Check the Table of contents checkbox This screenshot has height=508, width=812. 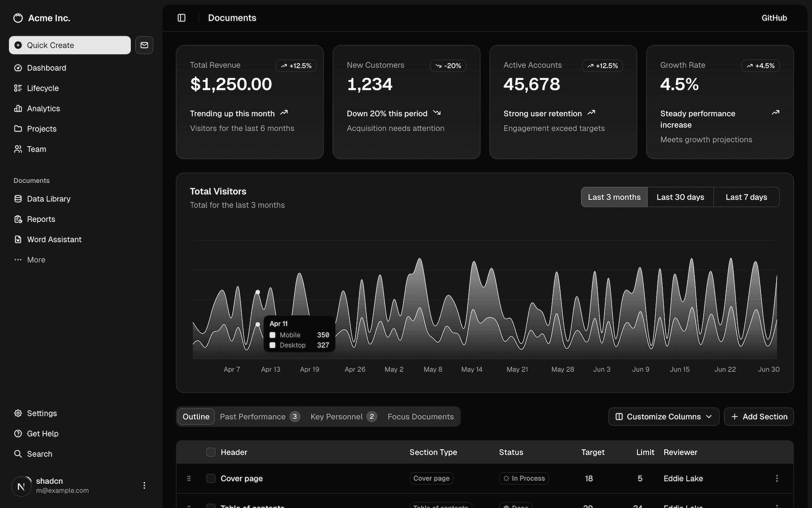(211, 506)
